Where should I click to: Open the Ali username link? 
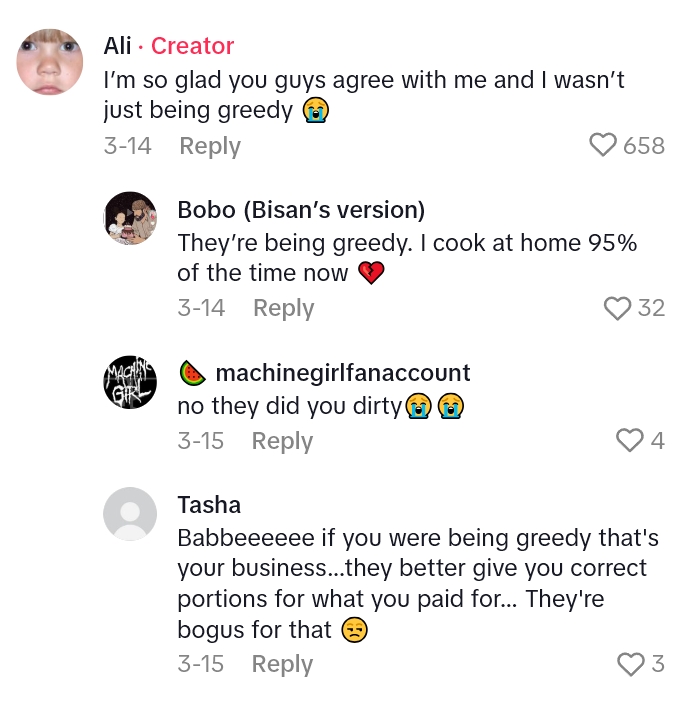117,46
